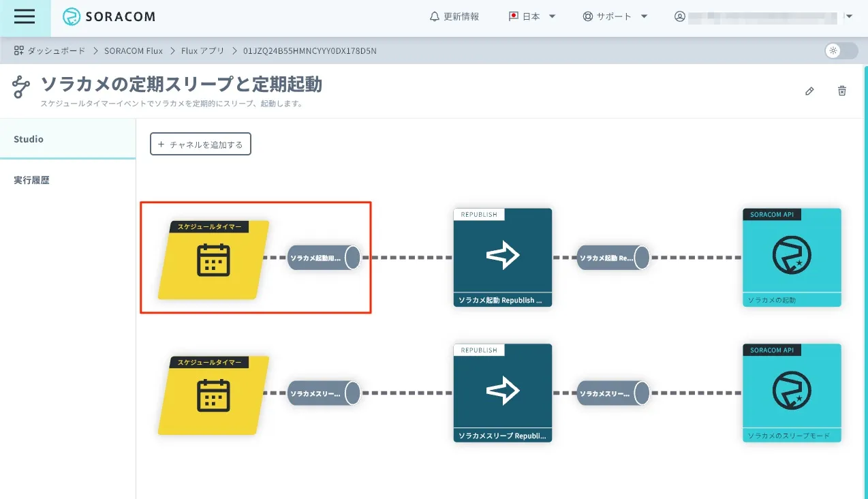Click app ID 01JZQ24B55HMNCYYY0DX178D5N breadcrumb
Viewport: 868px width, 499px height.
tap(310, 51)
